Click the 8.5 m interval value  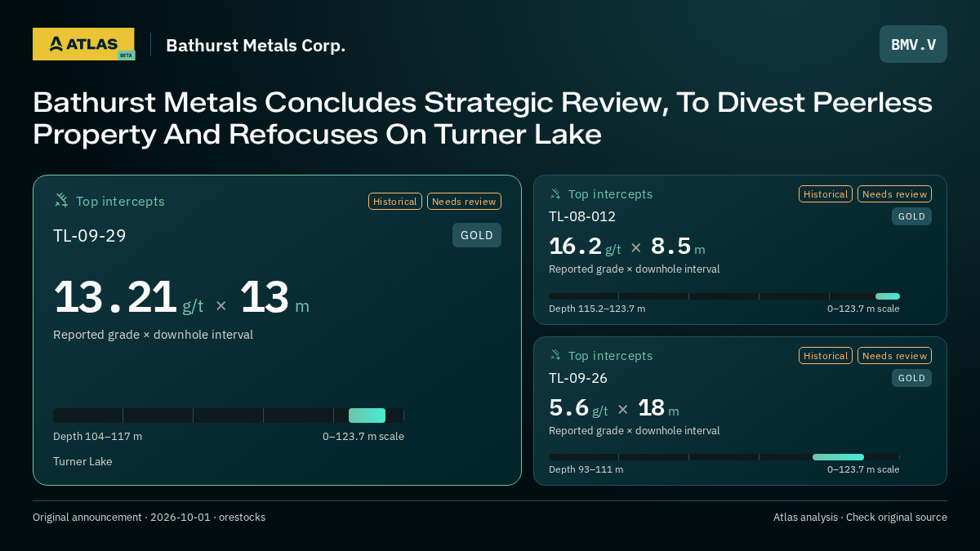[678, 247]
